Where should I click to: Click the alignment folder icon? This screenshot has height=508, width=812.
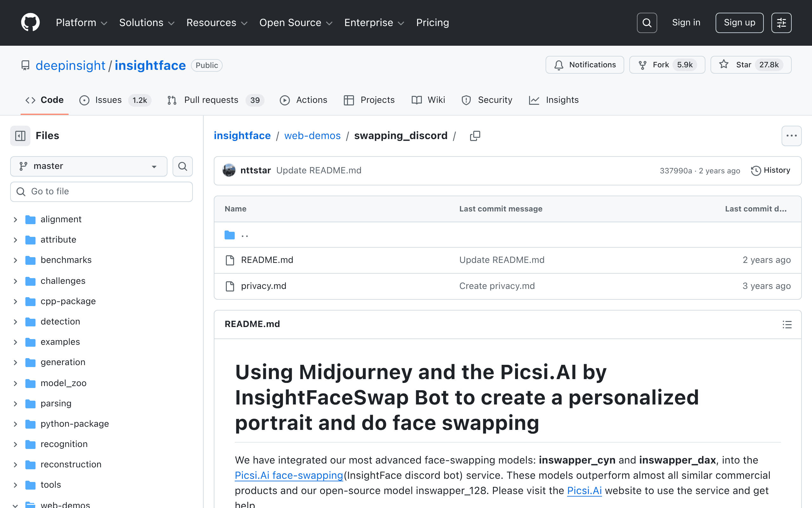30,219
